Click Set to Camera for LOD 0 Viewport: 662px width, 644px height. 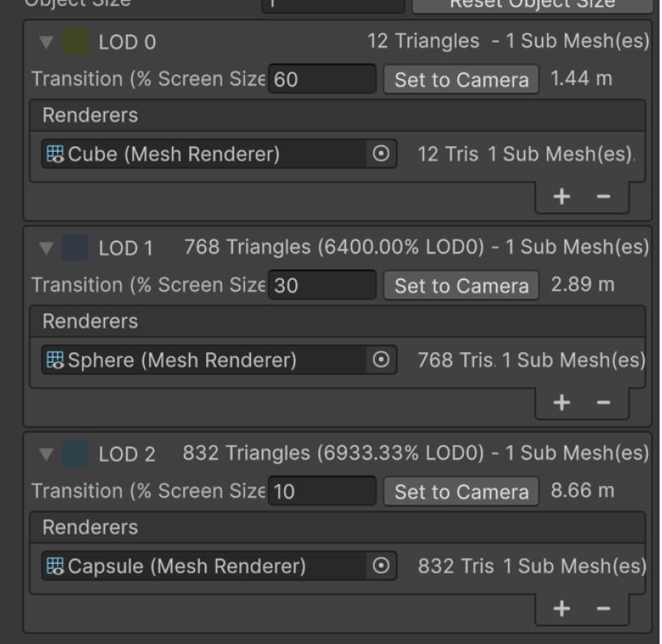pyautogui.click(x=461, y=79)
